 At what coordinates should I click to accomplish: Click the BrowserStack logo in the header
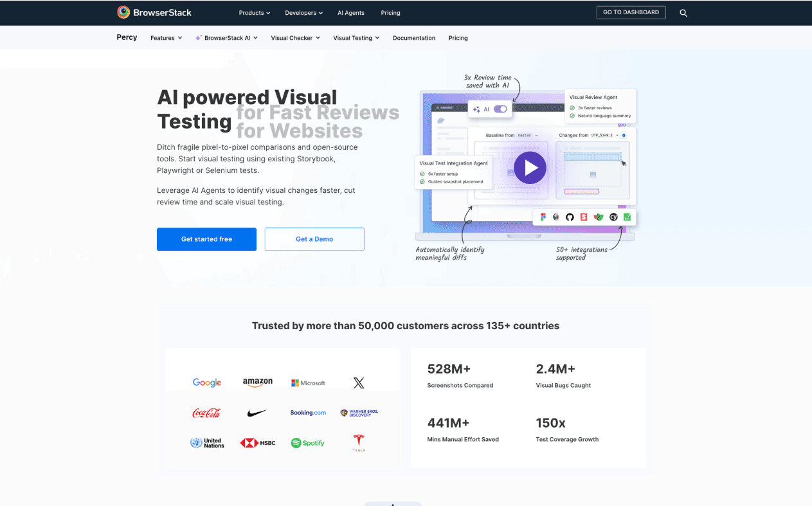tap(154, 12)
